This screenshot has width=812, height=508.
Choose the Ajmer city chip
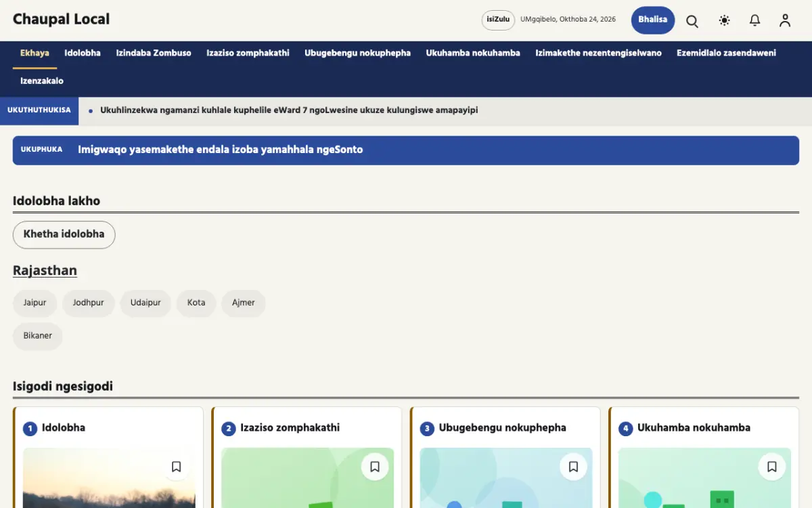point(244,303)
